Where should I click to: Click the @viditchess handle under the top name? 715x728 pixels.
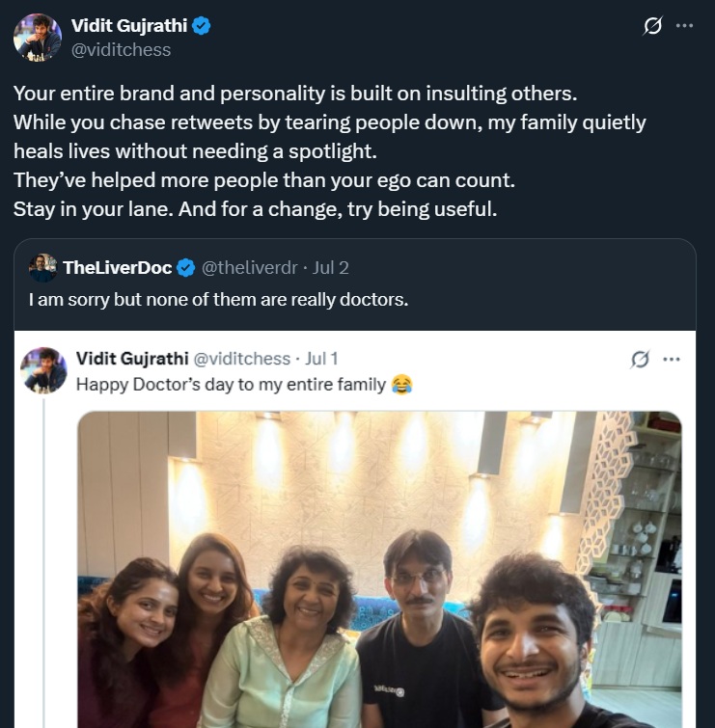coord(121,49)
